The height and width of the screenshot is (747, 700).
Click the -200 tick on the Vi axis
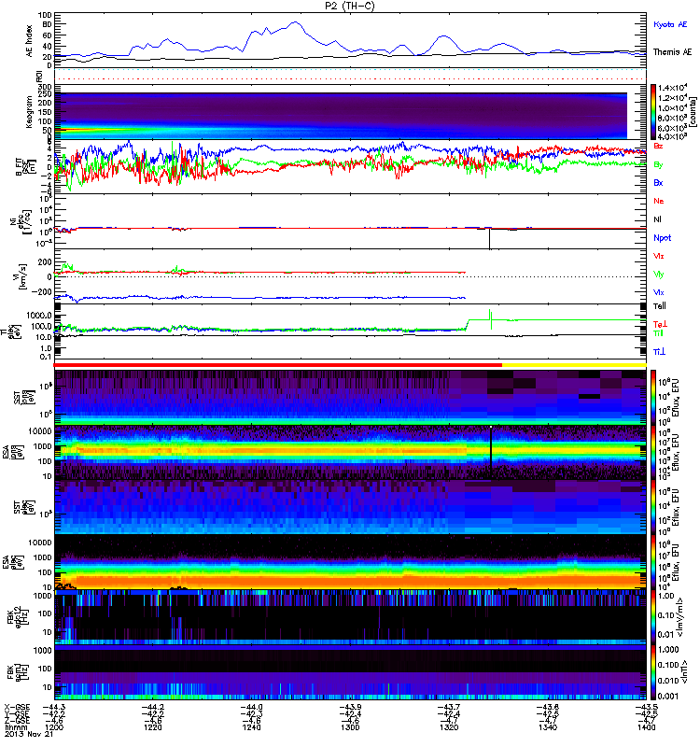43,292
